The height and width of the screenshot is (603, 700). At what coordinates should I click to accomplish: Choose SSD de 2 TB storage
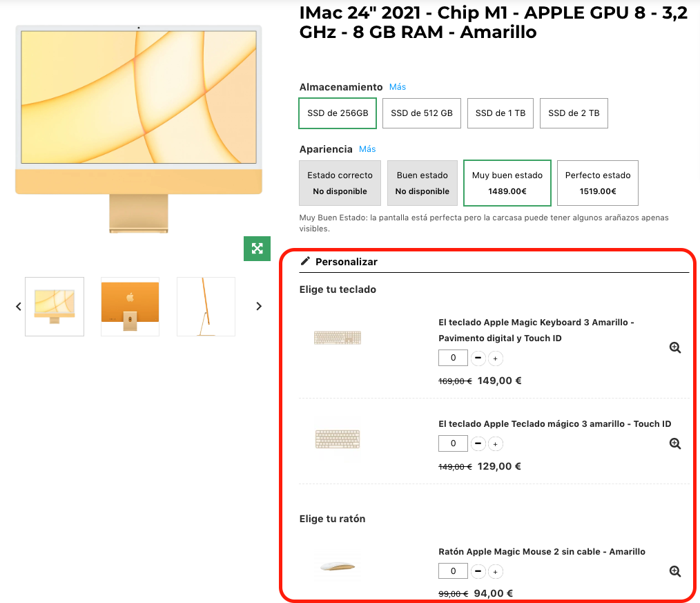coord(574,113)
